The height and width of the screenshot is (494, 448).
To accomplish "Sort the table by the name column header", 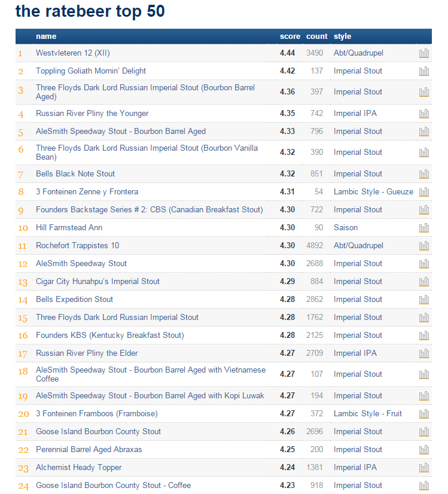I will (46, 36).
